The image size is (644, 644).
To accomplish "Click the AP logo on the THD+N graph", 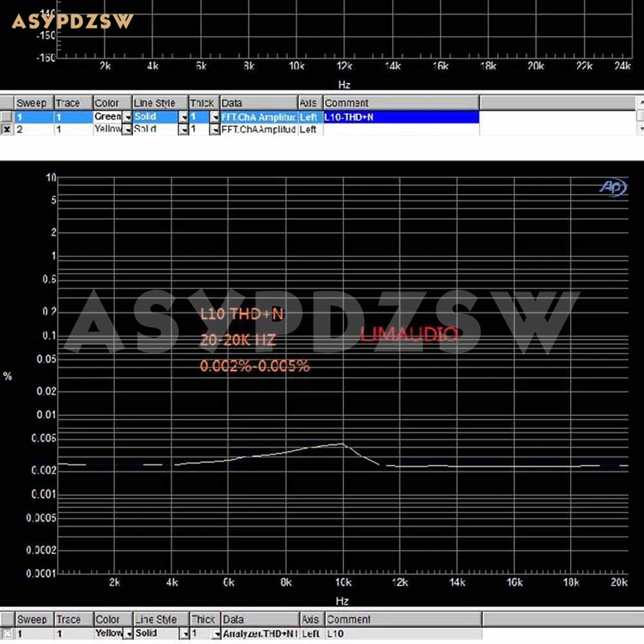I will 613,187.
